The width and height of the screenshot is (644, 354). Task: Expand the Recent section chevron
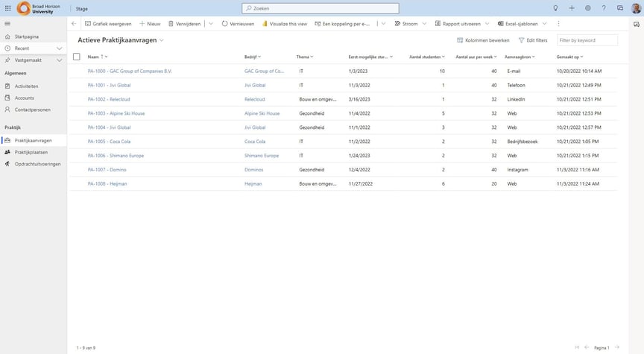(x=59, y=48)
